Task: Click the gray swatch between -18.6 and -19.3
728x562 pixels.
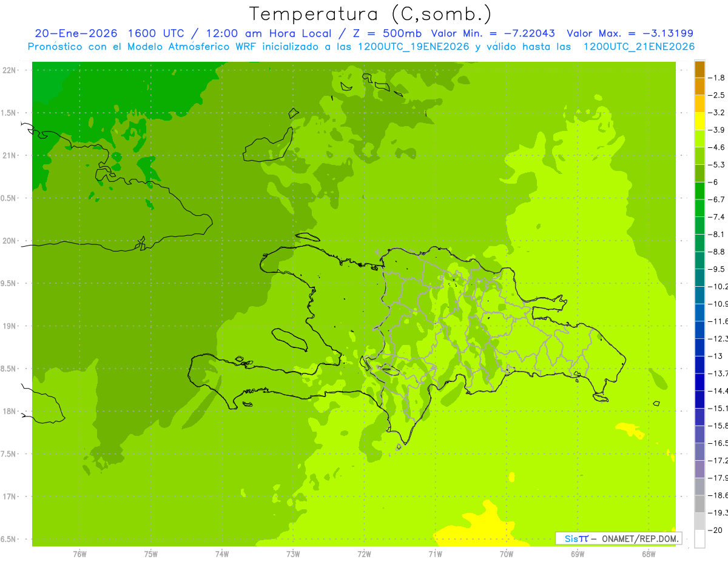Action: point(699,503)
